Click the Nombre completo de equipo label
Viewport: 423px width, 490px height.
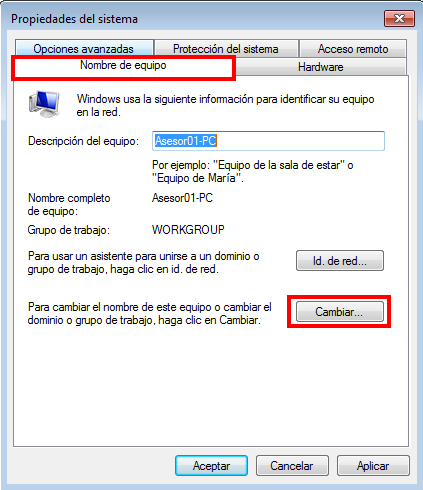tap(69, 204)
